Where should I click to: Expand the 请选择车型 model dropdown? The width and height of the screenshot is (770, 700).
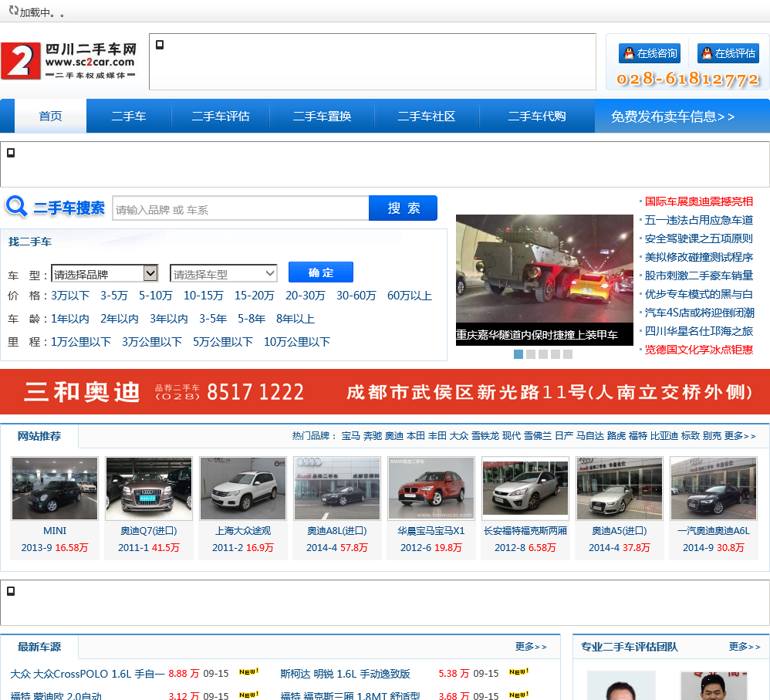[x=224, y=274]
